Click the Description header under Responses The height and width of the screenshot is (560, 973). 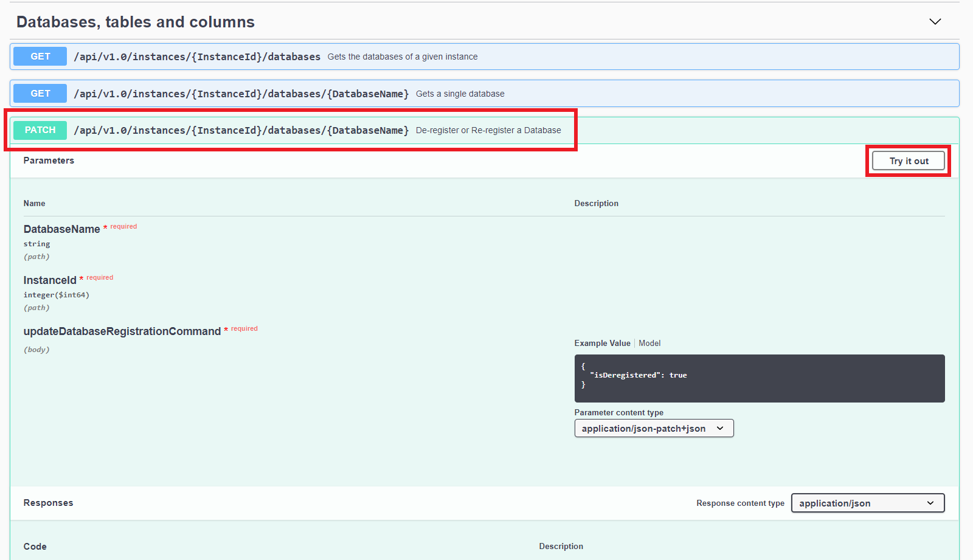point(561,546)
